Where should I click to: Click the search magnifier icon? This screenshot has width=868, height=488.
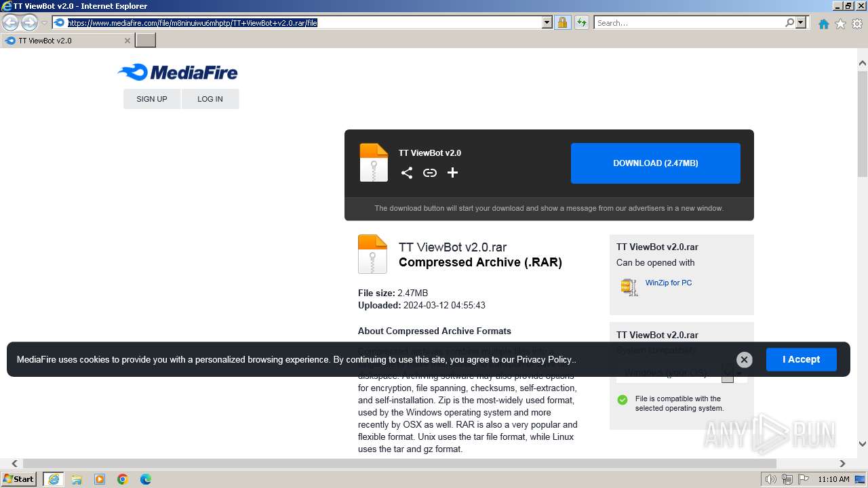(789, 22)
